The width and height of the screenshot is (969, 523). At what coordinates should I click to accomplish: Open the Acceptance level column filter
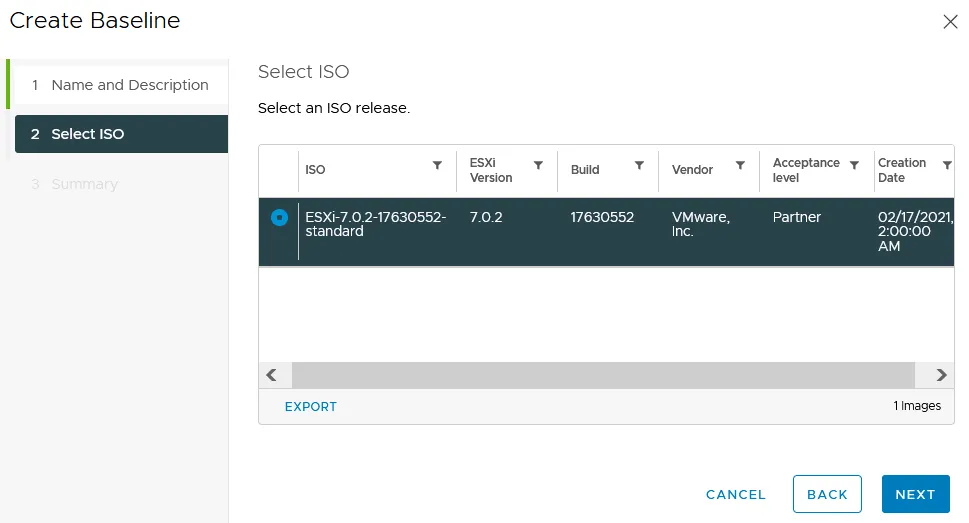854,166
